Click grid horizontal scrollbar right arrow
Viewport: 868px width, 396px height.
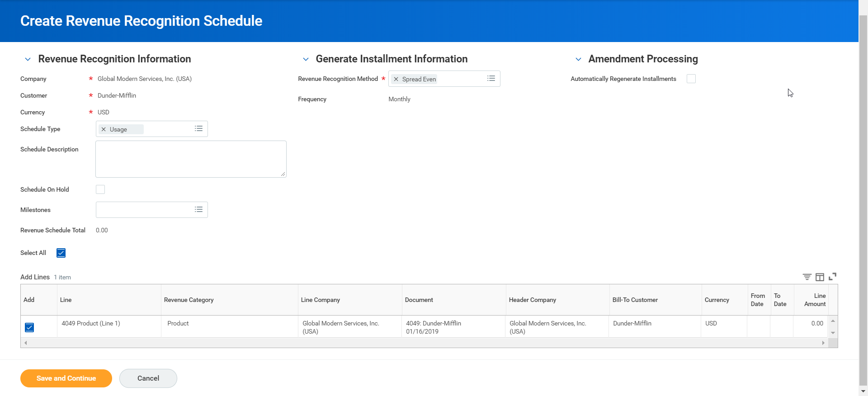(x=823, y=343)
